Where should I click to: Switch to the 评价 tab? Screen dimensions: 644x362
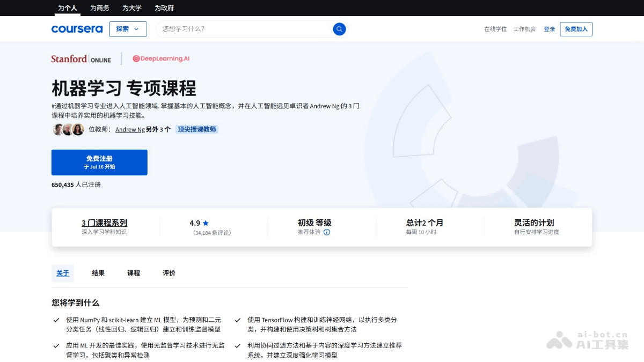pyautogui.click(x=169, y=273)
